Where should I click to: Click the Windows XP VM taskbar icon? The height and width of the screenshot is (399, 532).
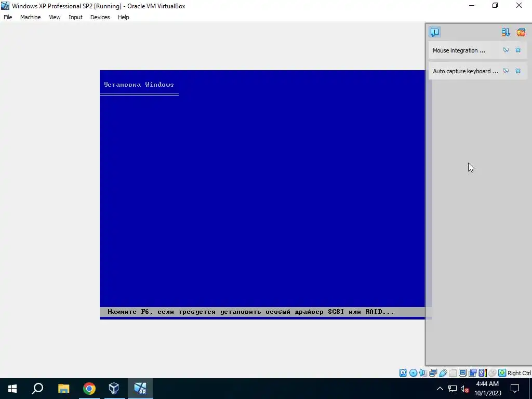pos(140,389)
